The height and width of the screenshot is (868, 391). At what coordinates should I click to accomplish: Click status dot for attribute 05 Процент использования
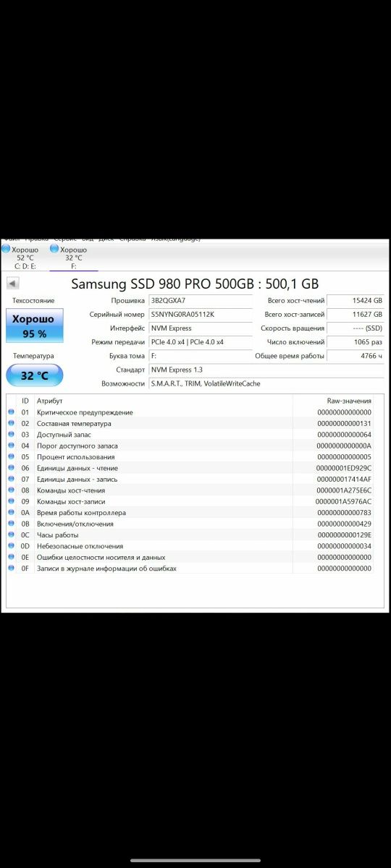11,457
